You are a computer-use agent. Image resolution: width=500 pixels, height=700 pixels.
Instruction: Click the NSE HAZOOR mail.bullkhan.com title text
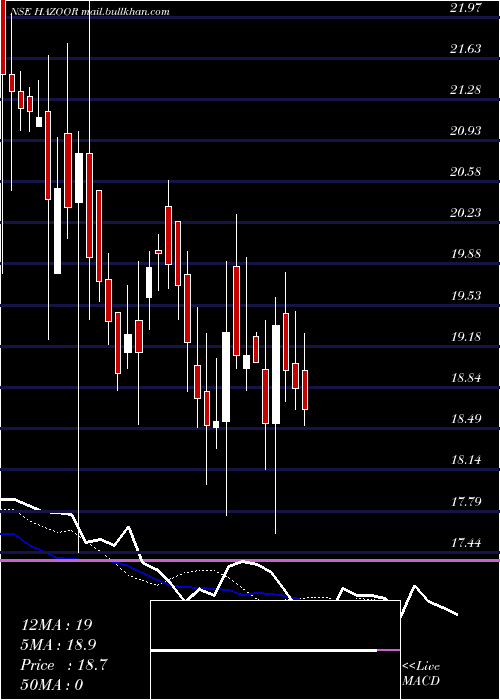(x=90, y=12)
